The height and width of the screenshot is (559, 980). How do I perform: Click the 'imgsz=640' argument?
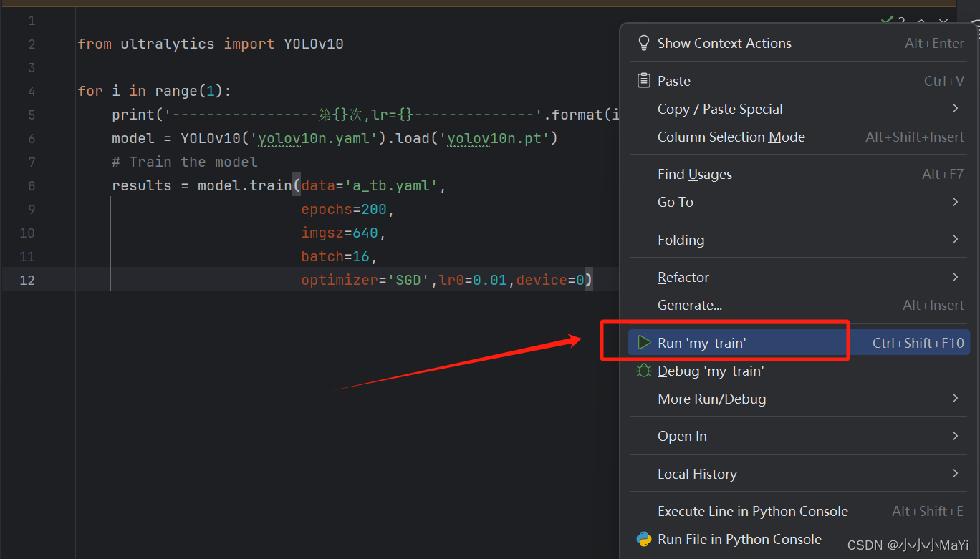pos(340,233)
